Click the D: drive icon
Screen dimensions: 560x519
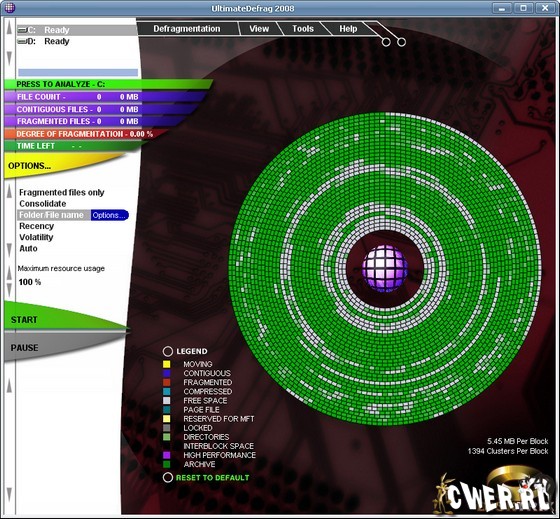[x=22, y=41]
